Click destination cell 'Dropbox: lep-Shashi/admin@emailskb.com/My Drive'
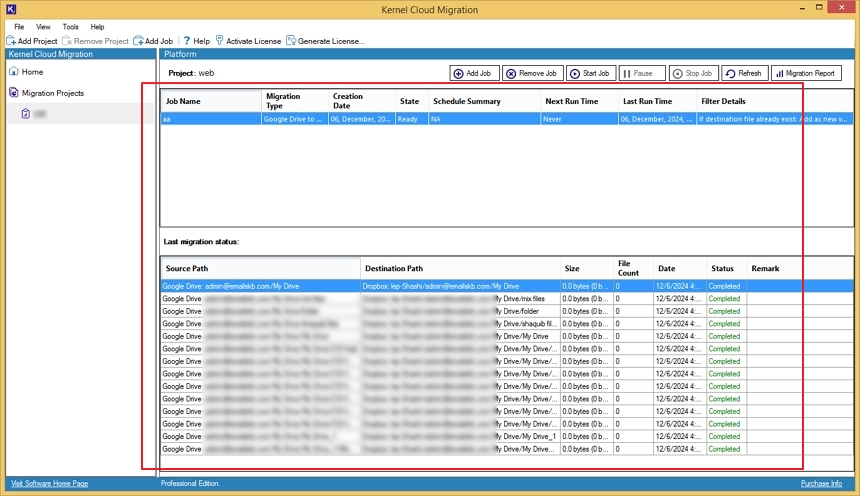This screenshot has width=860, height=496. click(460, 286)
